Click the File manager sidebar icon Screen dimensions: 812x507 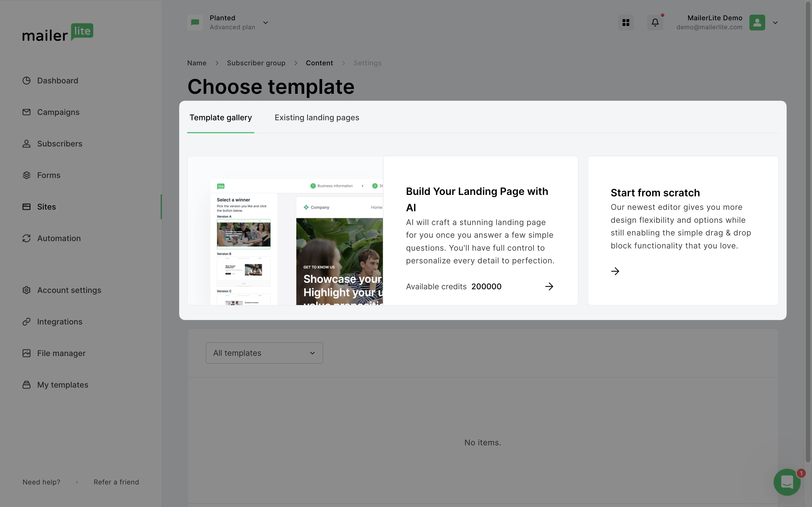[x=27, y=353]
